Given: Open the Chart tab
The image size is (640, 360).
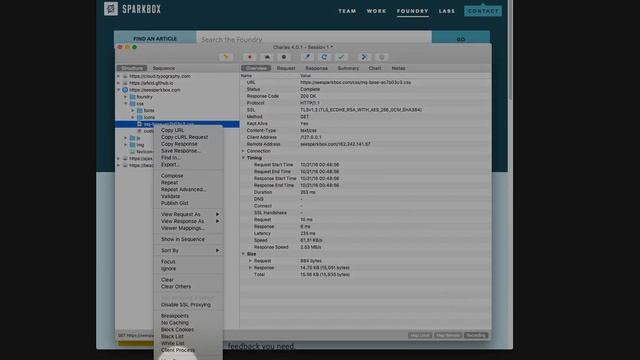Looking at the screenshot, I should (x=375, y=68).
